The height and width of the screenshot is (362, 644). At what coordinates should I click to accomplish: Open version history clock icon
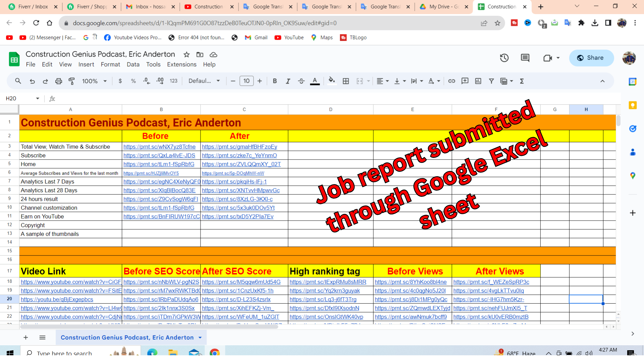coord(504,58)
